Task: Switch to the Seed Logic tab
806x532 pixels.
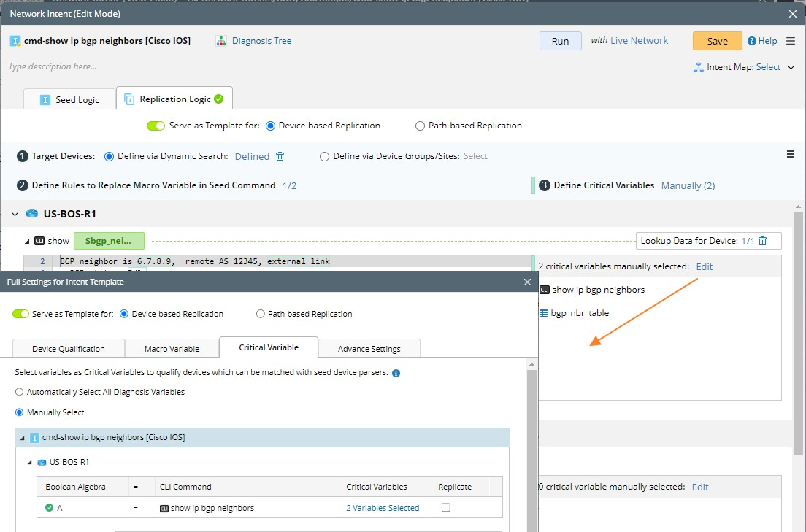Action: (69, 100)
